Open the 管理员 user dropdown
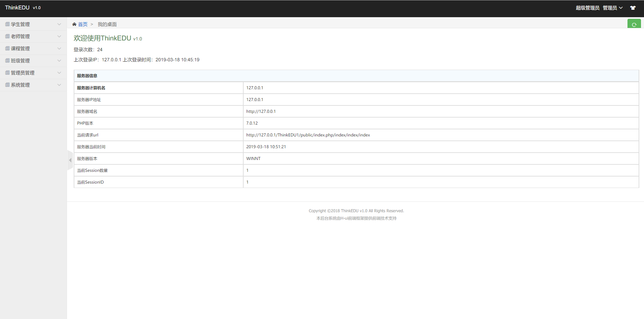Screen dimensions: 644x319 pyautogui.click(x=613, y=8)
